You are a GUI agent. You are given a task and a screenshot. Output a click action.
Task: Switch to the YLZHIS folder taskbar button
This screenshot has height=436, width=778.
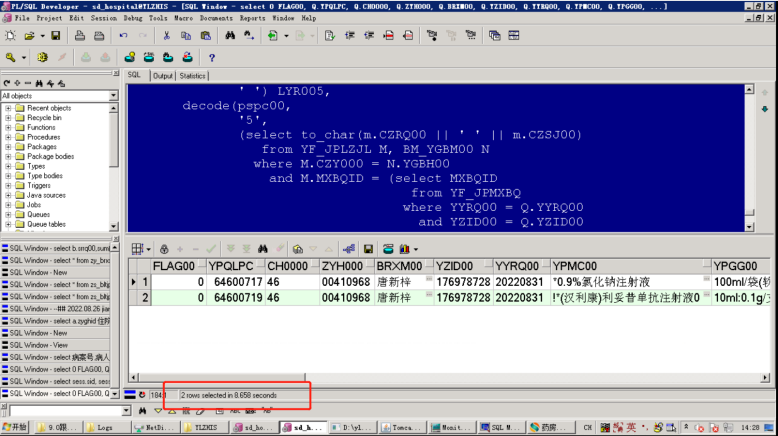pos(205,427)
